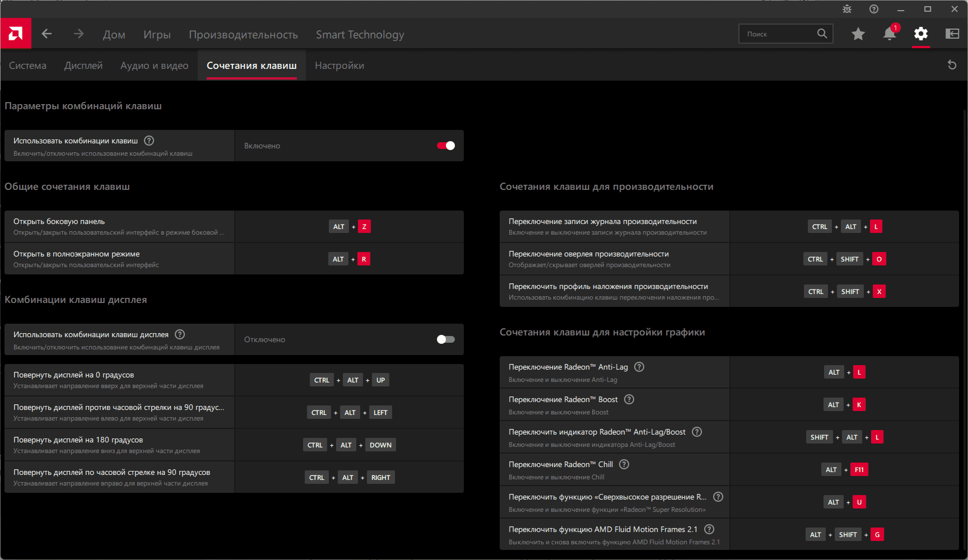
Task: Click the Отключено status text
Action: coord(264,339)
